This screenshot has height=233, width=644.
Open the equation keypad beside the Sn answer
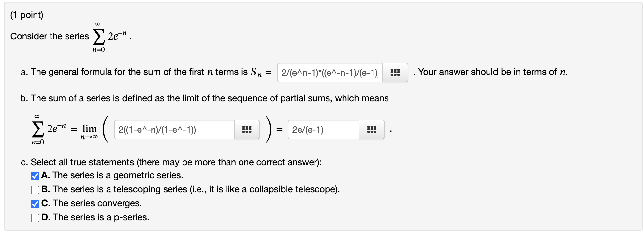(395, 73)
